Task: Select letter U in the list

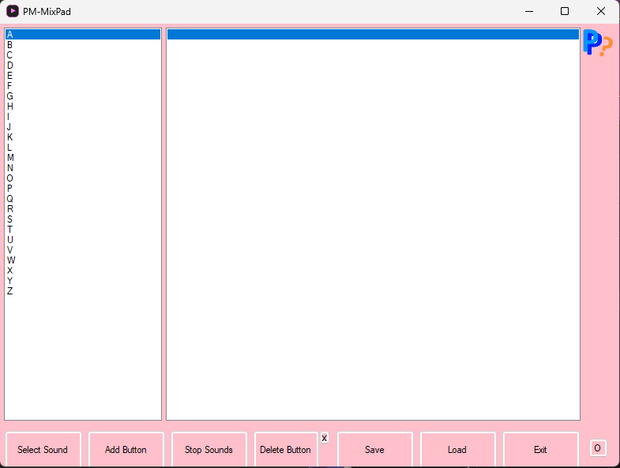Action: coord(83,240)
